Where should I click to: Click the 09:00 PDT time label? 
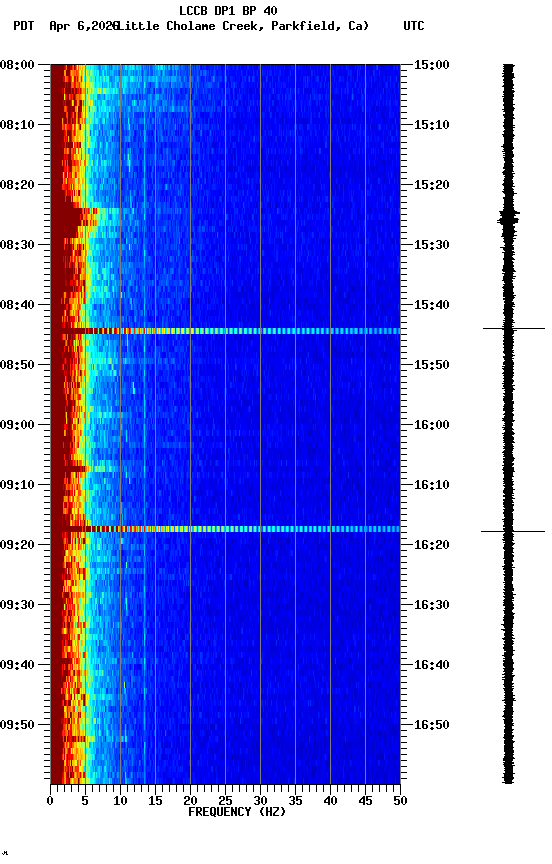[17, 425]
